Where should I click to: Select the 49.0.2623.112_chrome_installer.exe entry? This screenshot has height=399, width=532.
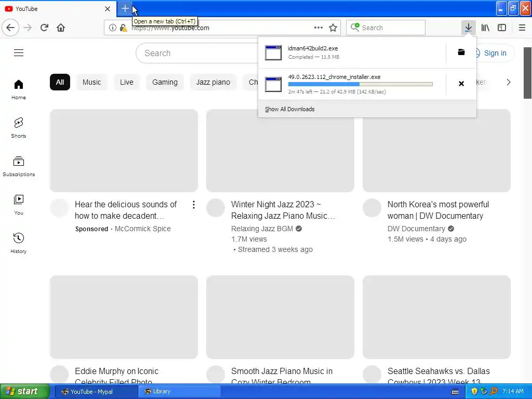352,84
